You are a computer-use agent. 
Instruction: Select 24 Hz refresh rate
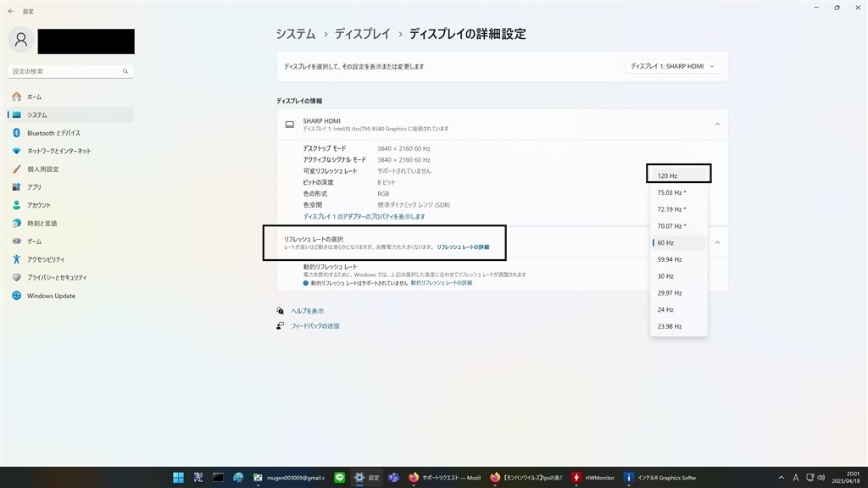coord(679,310)
